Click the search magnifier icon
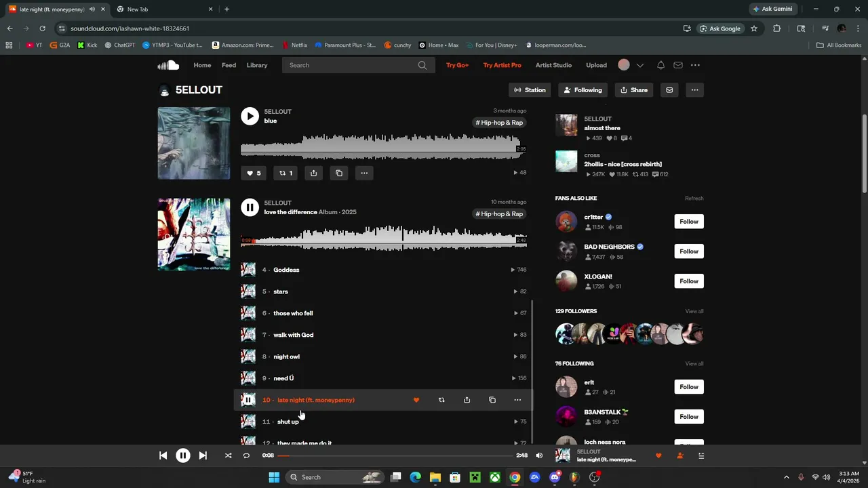 [422, 65]
